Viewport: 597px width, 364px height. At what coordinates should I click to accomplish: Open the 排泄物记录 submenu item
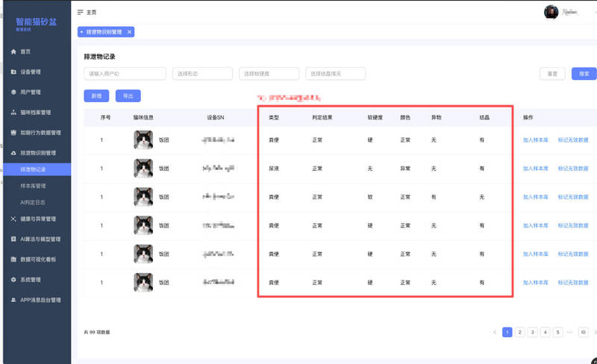(37, 169)
